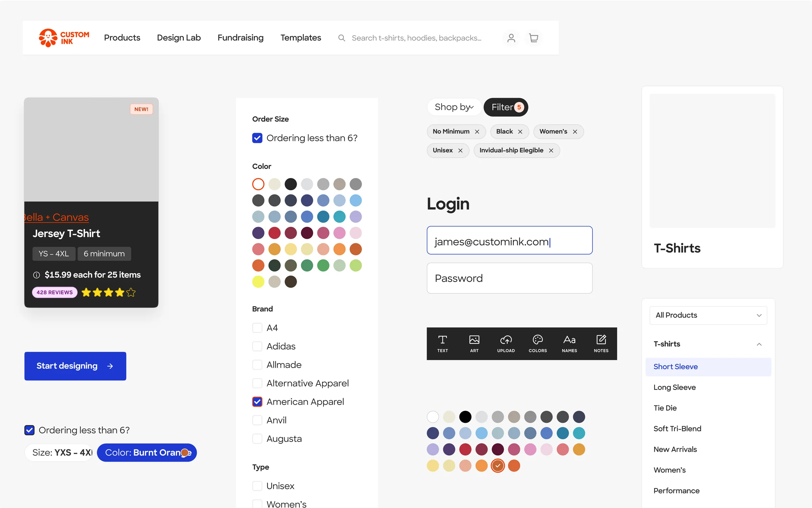This screenshot has width=812, height=508.
Task: Check the Alternative Apparel brand checkbox
Action: (257, 383)
